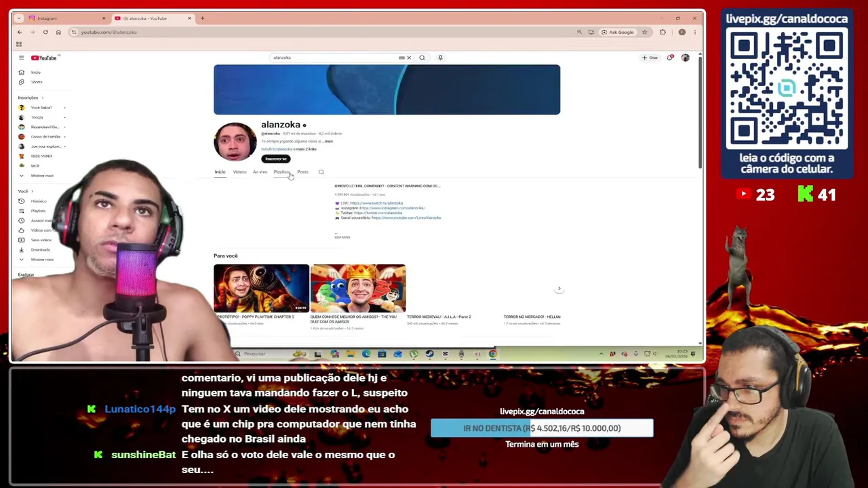
Task: Expand channel description with ...mais
Action: [328, 141]
